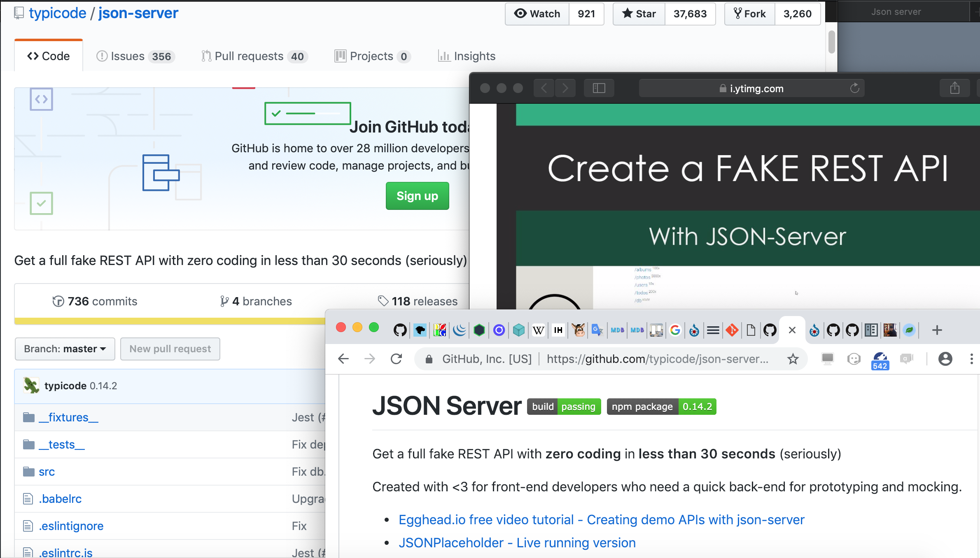Switch to the Trello tab in Chrome
The image size is (980, 558).
point(656,330)
